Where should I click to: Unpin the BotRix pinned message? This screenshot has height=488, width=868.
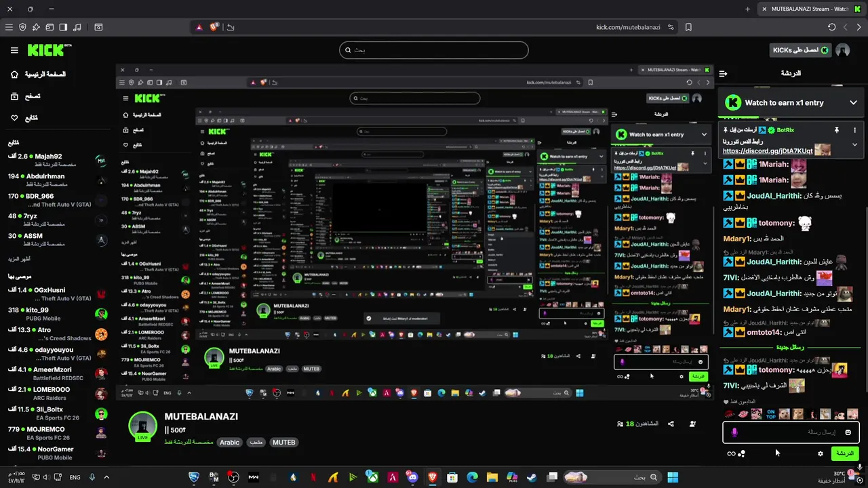[x=837, y=129]
